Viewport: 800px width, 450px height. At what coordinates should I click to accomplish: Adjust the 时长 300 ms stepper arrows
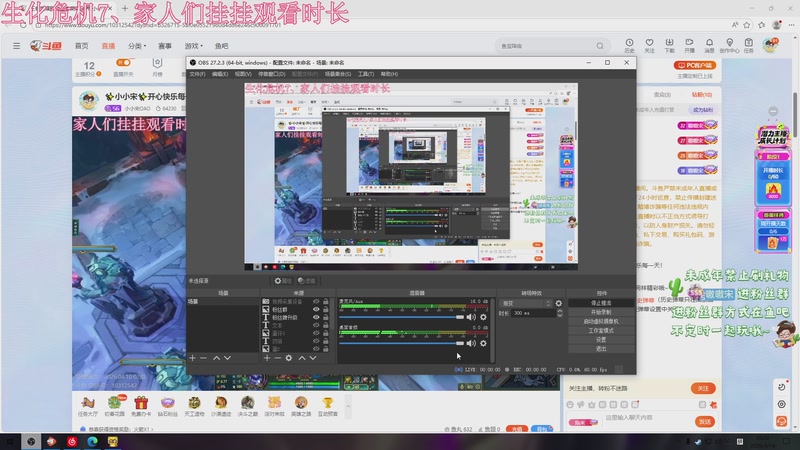(x=560, y=313)
